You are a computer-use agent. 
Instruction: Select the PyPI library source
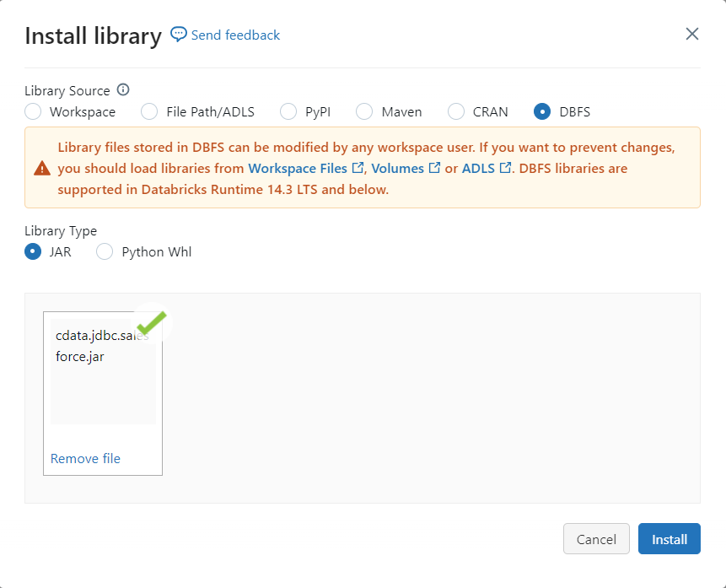[288, 111]
